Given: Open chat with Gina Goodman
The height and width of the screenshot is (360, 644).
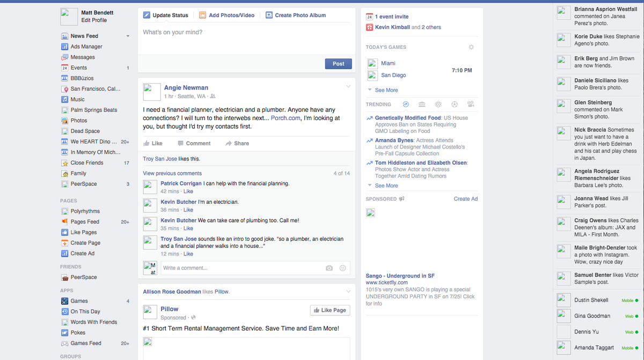Looking at the screenshot, I should pos(598,316).
